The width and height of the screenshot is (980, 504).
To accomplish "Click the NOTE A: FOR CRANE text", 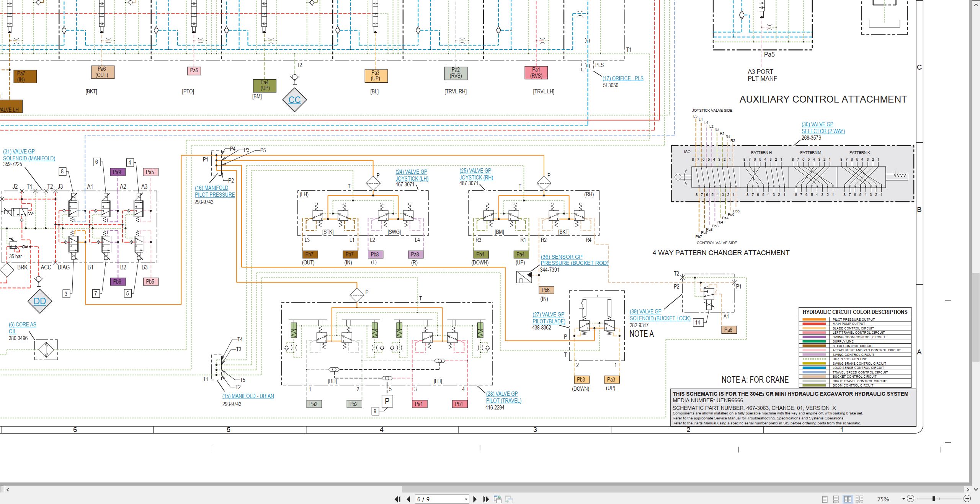I will (755, 380).
